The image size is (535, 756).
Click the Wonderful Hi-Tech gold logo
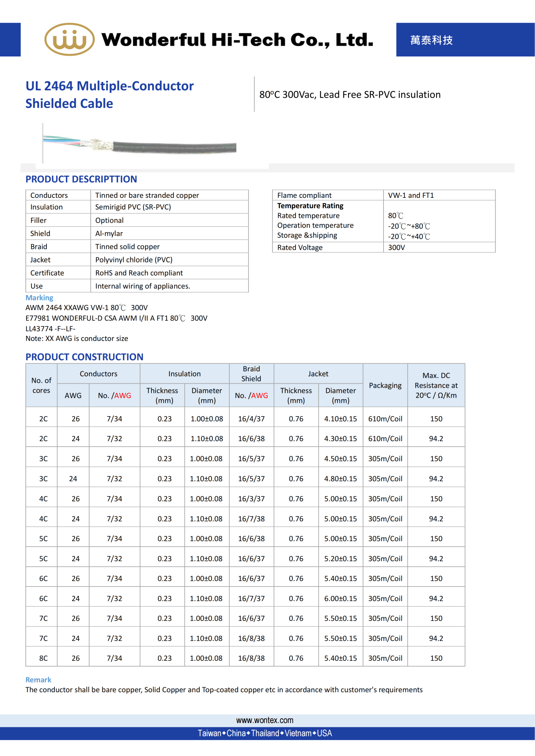70,39
